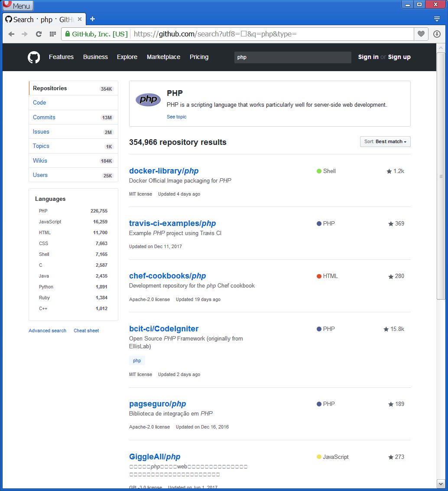Click the browser Forward arrow

point(25,34)
